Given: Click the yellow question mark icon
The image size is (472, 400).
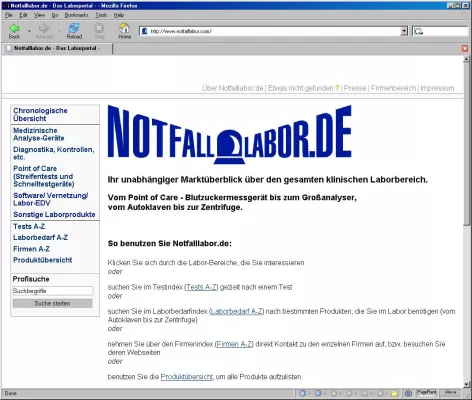Looking at the screenshot, I should pos(337,88).
